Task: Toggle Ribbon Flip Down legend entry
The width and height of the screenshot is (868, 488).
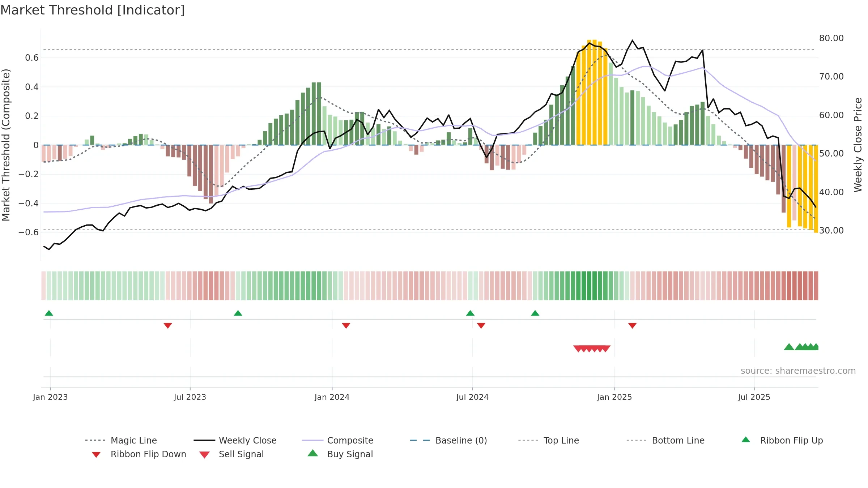Action: coord(139,454)
